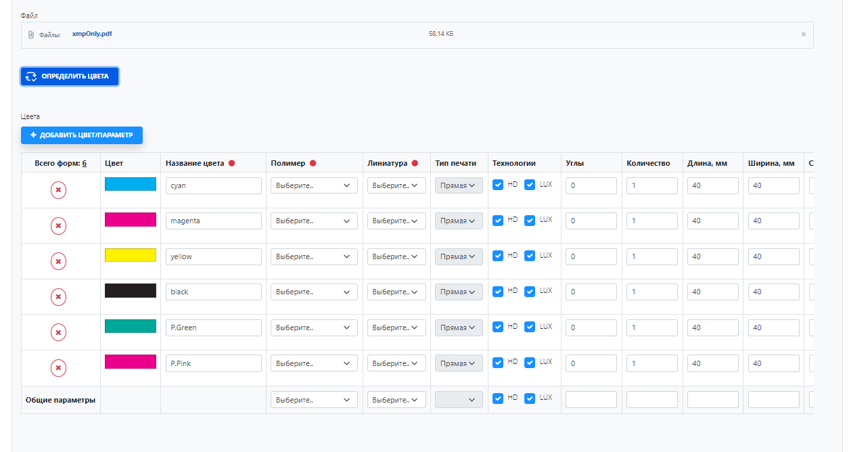The width and height of the screenshot is (868, 452).
Task: Toggle LUX checkbox in yellow row
Action: pyautogui.click(x=530, y=256)
